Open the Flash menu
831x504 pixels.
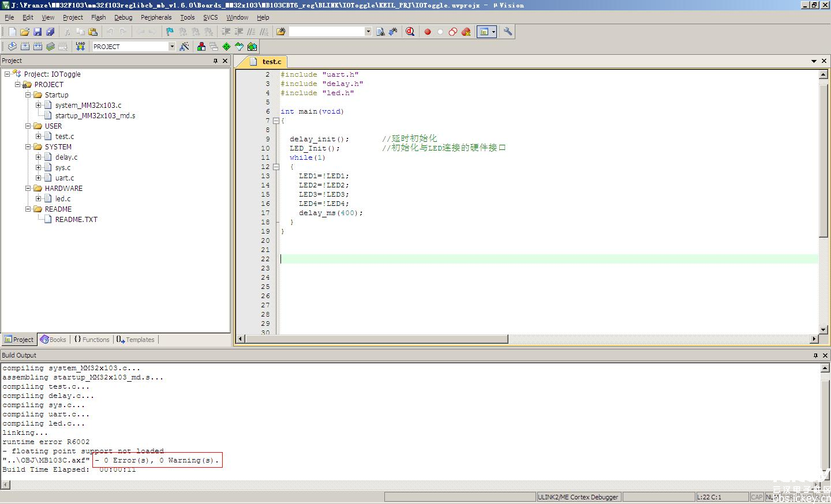point(98,17)
